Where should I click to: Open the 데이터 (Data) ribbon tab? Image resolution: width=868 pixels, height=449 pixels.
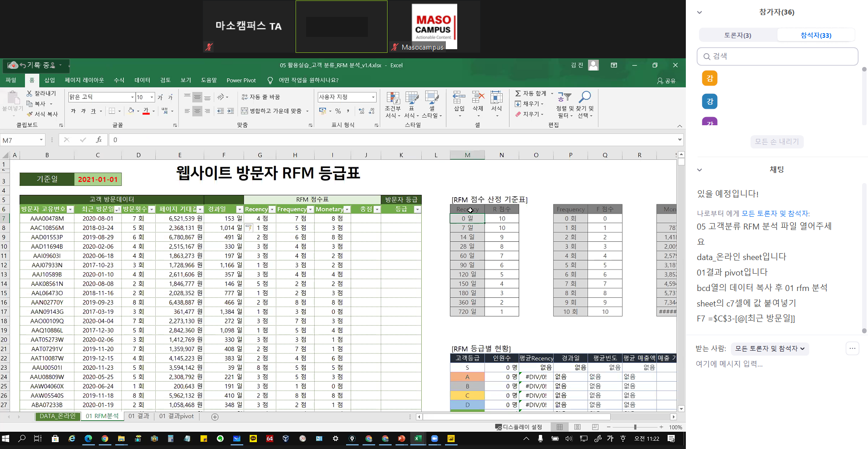(142, 80)
